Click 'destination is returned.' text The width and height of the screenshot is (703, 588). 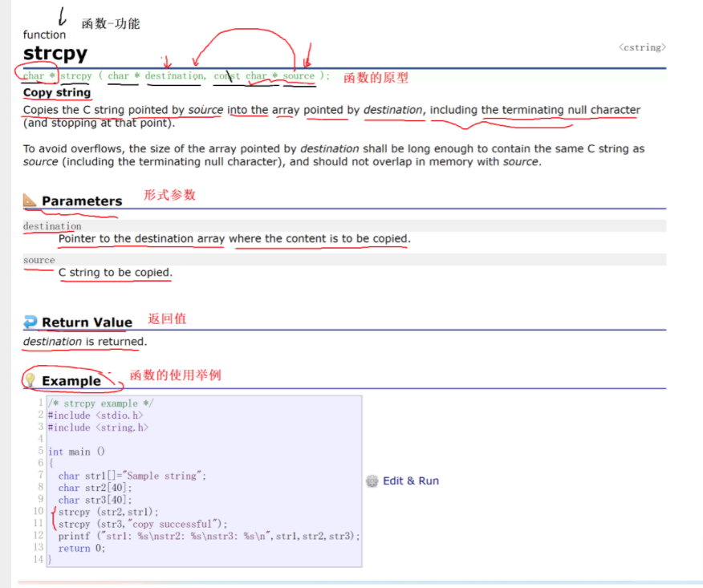85,342
